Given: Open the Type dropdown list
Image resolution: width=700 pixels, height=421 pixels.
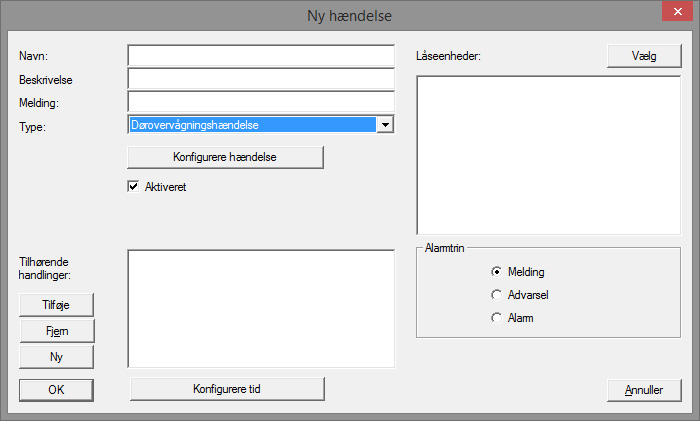Looking at the screenshot, I should pyautogui.click(x=385, y=125).
